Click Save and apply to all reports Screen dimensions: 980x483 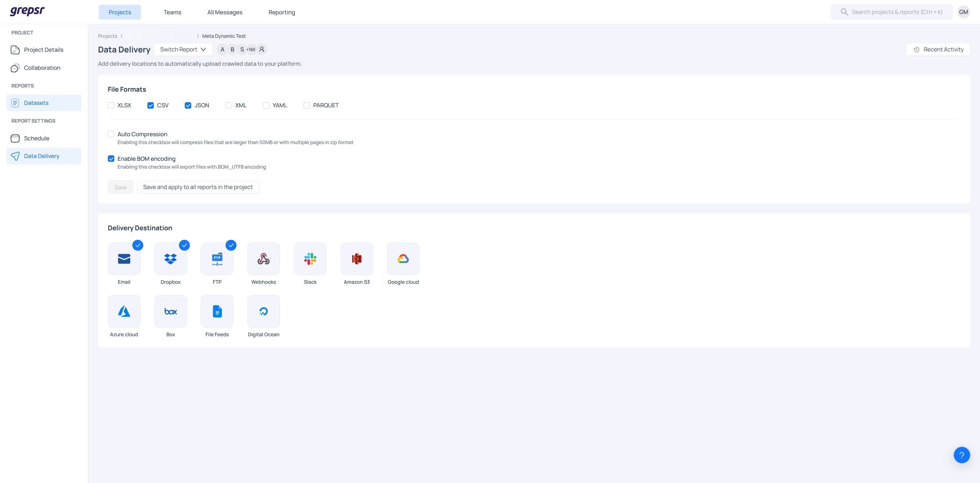[x=198, y=187]
